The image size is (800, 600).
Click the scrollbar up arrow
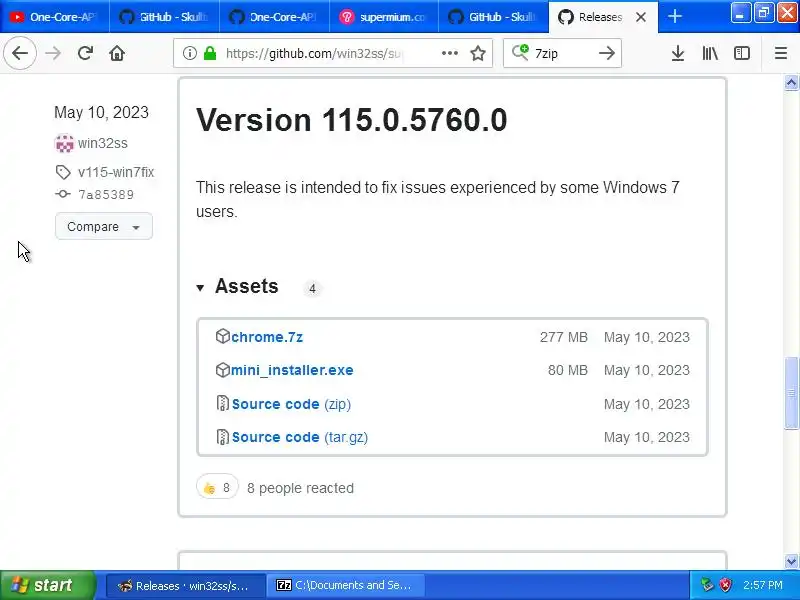click(791, 83)
